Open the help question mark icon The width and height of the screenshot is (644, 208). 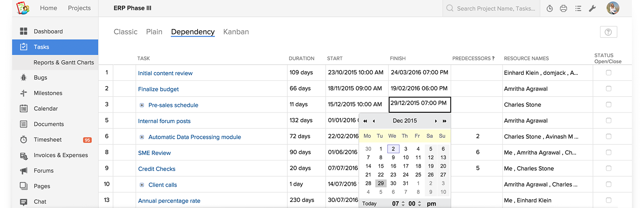pos(608,32)
